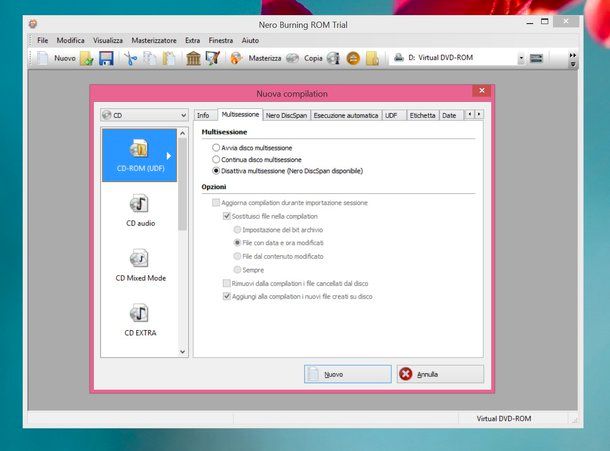Switch to the Esecuzione automatica tab
The image size is (610, 451).
coord(345,115)
